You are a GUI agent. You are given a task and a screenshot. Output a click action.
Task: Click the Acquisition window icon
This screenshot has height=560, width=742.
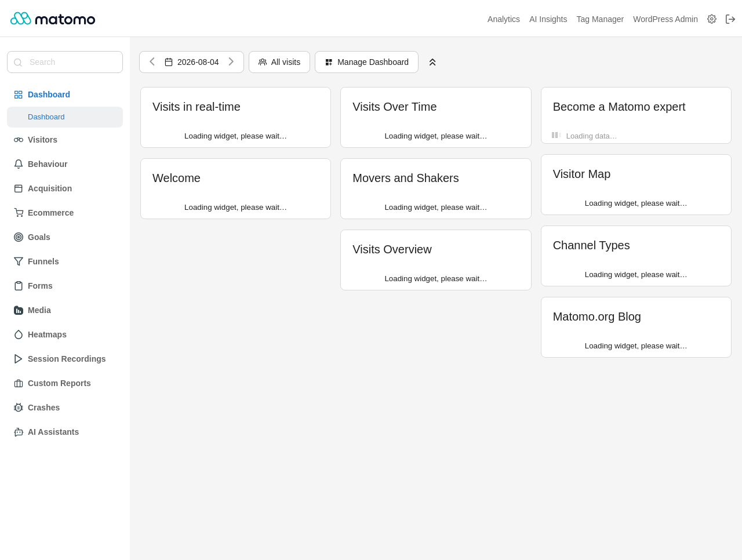19,188
